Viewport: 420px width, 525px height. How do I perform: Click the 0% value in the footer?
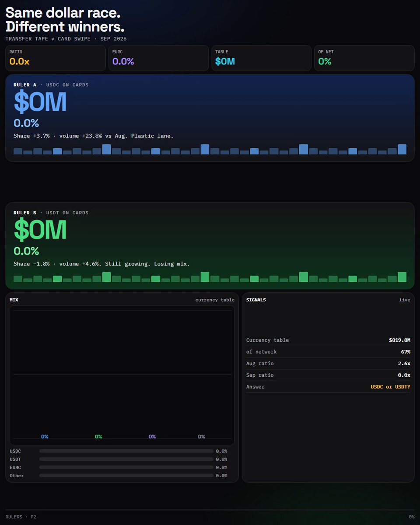coord(411,517)
